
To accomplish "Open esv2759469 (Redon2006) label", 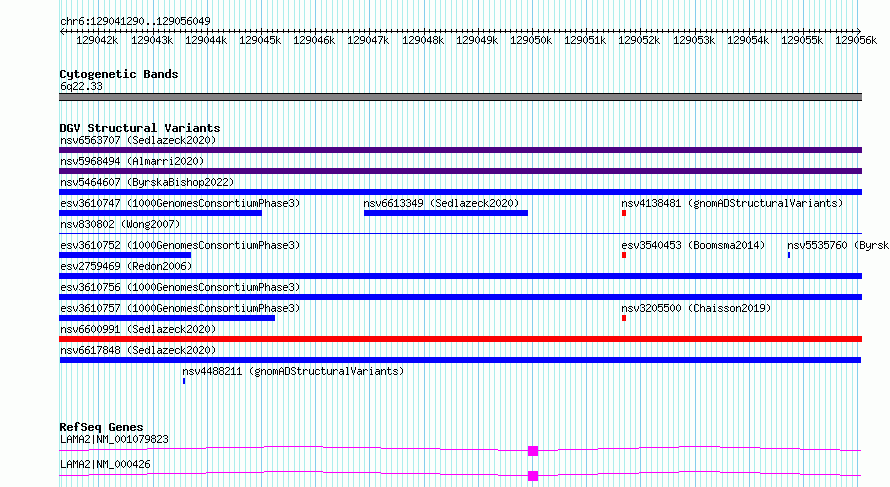I will [126, 266].
